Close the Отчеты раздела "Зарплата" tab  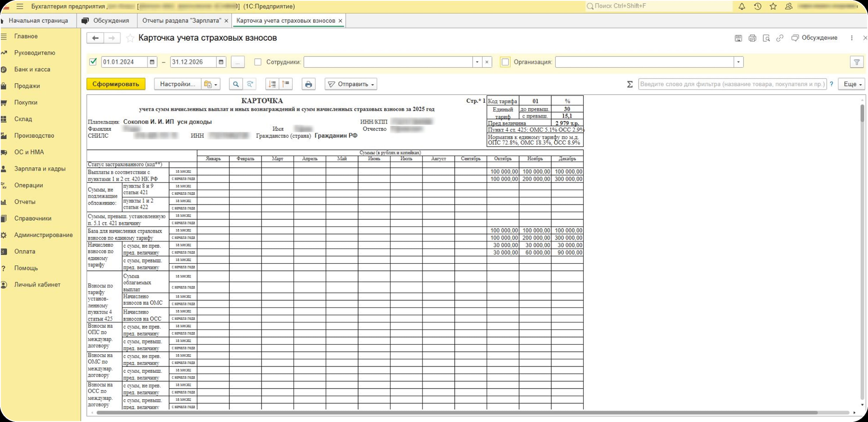click(x=226, y=21)
